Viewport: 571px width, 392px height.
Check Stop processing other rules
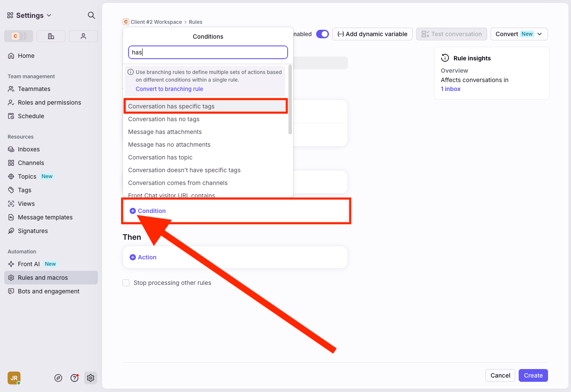click(x=126, y=283)
